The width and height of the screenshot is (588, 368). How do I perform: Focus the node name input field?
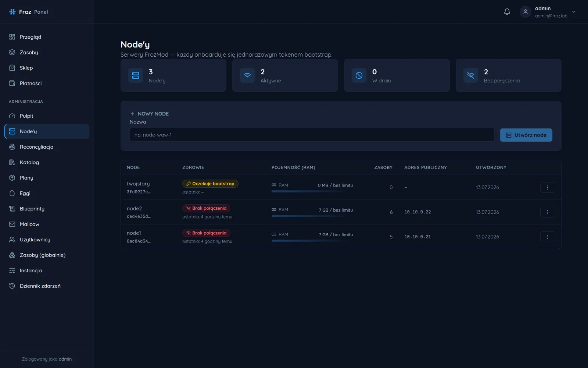[312, 135]
